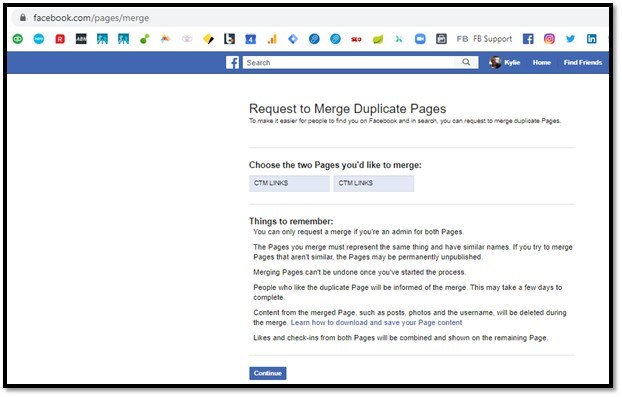Open the green dots bookmark icon
The height and width of the screenshot is (397, 622).
(x=145, y=39)
